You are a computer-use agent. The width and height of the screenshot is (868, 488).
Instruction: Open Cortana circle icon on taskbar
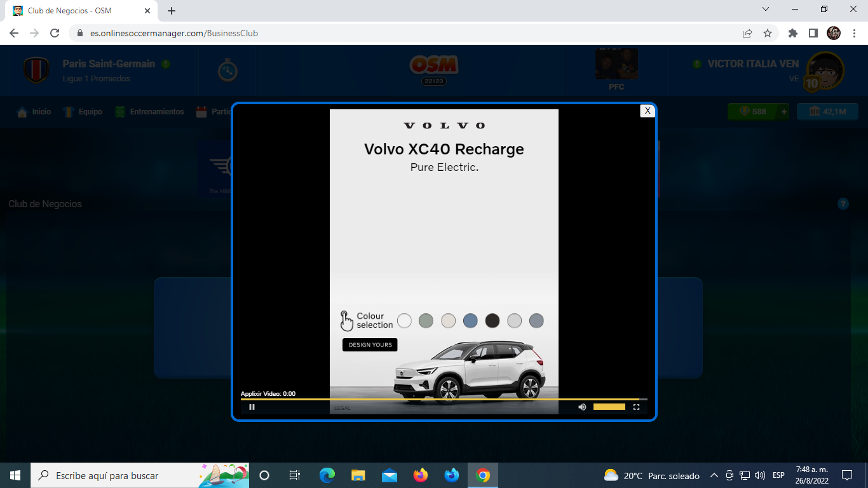click(x=264, y=475)
